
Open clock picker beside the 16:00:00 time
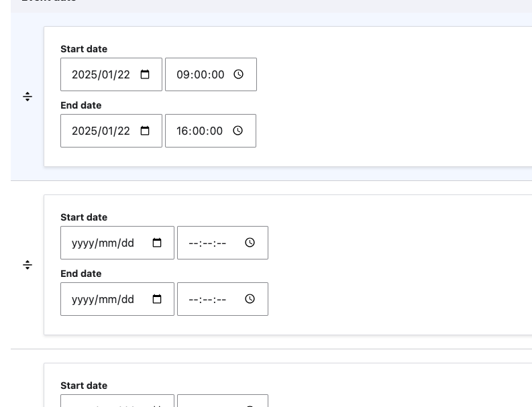point(238,131)
